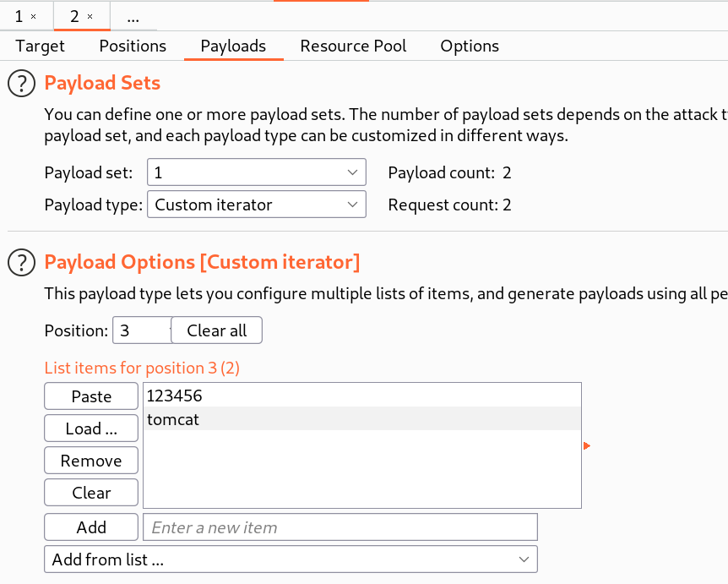Open new tab with ellipsis tab
Screen dimensions: 728x584
click(133, 17)
